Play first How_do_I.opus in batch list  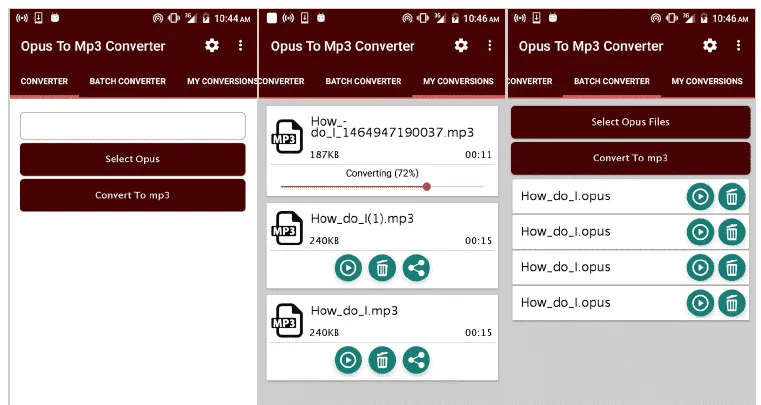point(700,197)
